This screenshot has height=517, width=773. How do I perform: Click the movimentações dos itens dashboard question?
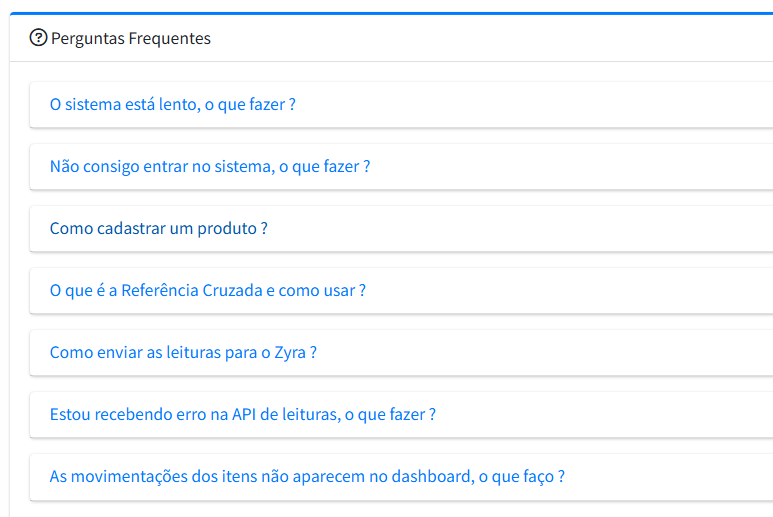click(x=307, y=476)
